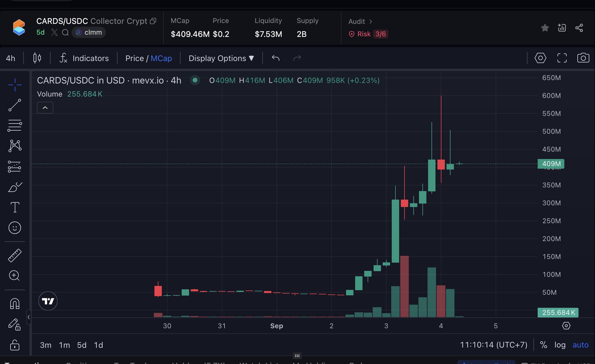Select the brush drawing tool
595x364 pixels.
tap(15, 187)
